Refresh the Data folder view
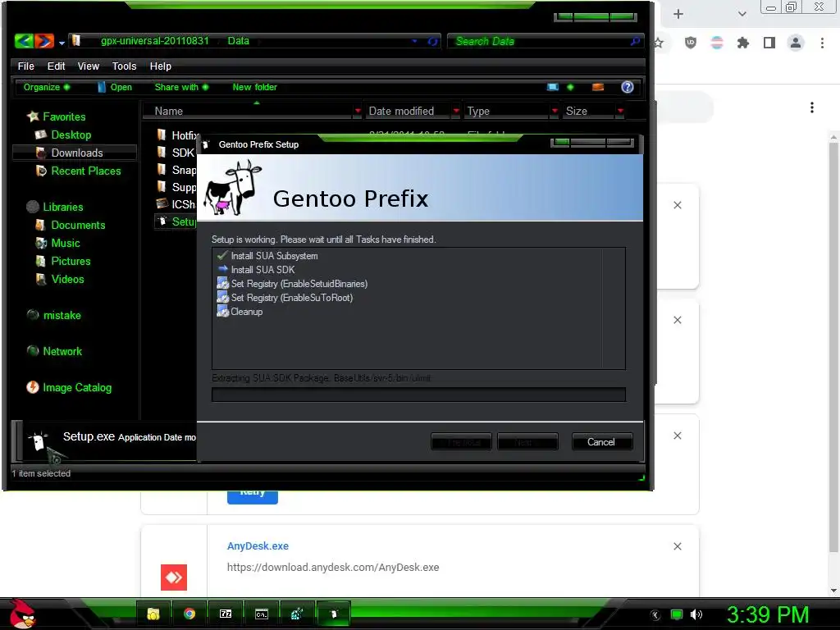The width and height of the screenshot is (840, 630). click(x=432, y=41)
